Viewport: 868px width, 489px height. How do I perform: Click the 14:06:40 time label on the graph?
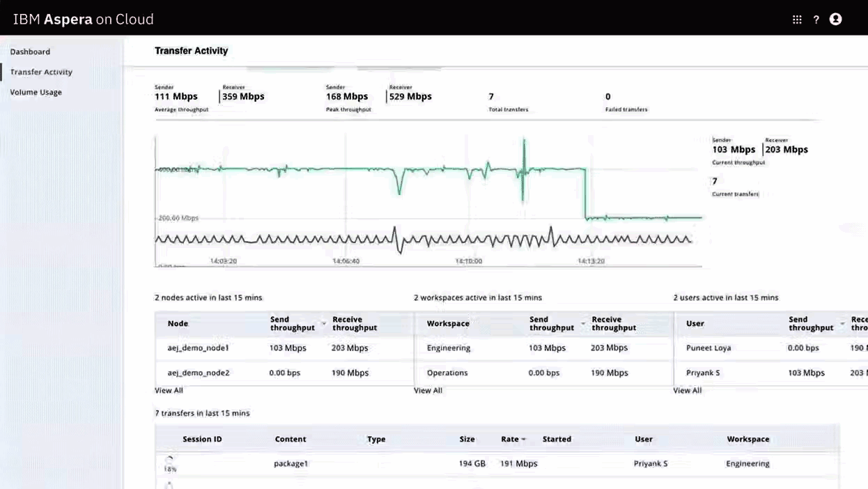(346, 261)
